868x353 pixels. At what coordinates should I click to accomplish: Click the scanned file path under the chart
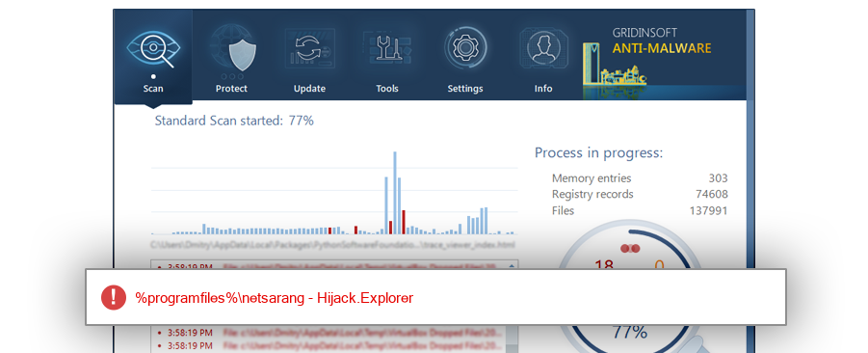point(333,244)
